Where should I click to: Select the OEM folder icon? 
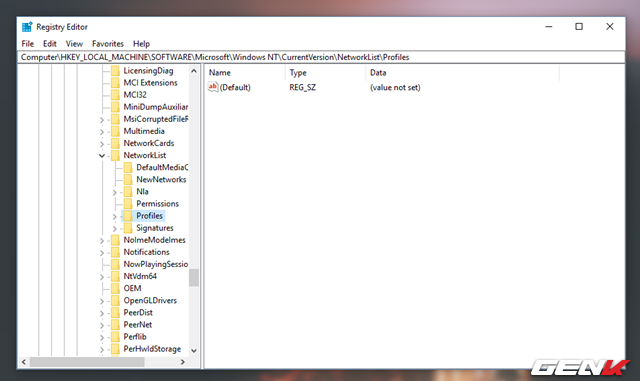(116, 288)
